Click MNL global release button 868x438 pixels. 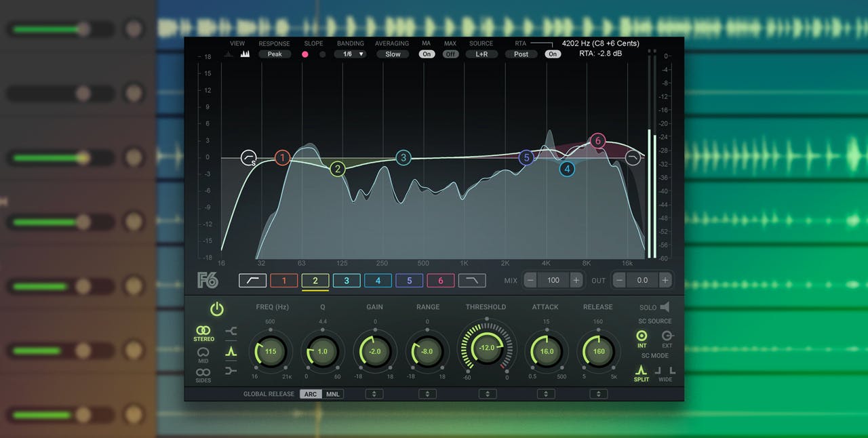click(332, 394)
